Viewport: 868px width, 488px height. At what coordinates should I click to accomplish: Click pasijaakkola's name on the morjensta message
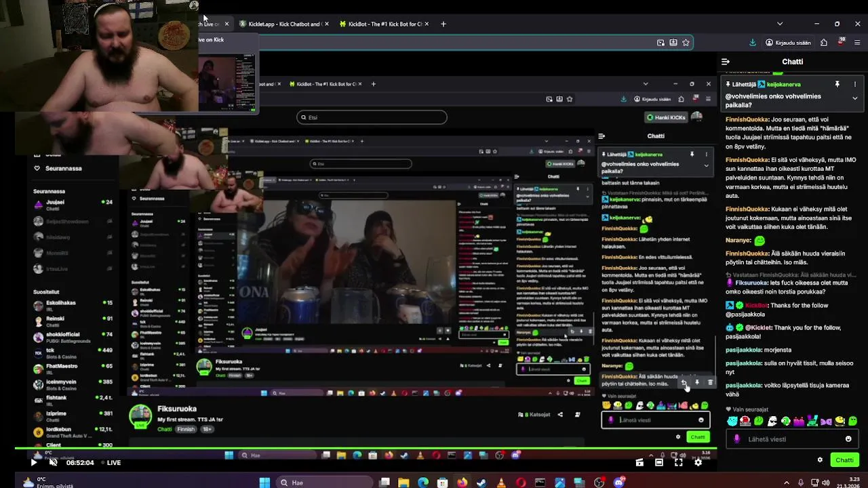point(743,350)
